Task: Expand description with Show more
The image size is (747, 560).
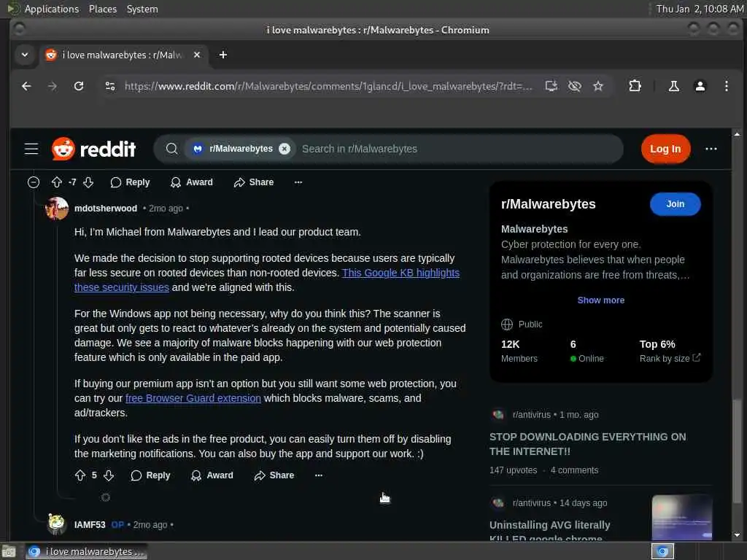Action: (601, 300)
